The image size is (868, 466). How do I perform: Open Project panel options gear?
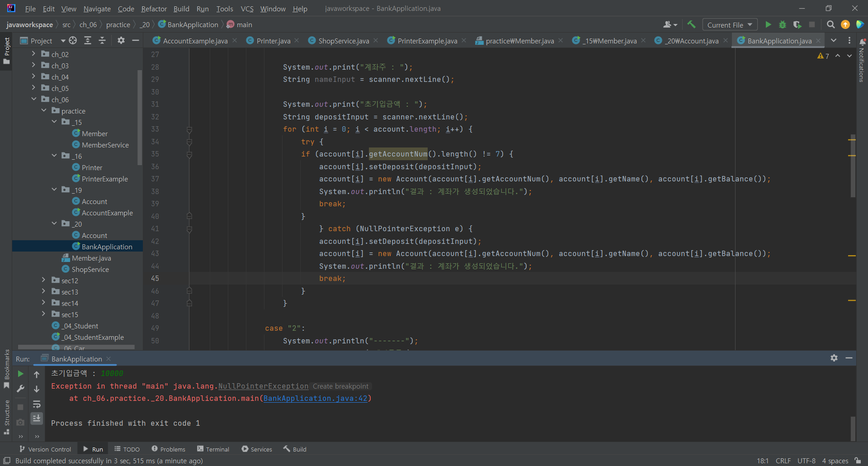pyautogui.click(x=121, y=40)
